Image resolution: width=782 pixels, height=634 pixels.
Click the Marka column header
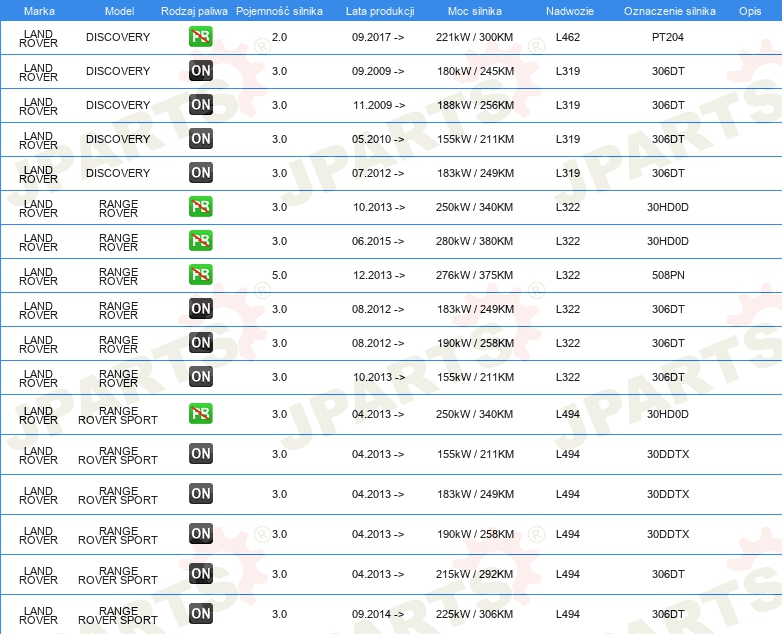click(x=39, y=11)
